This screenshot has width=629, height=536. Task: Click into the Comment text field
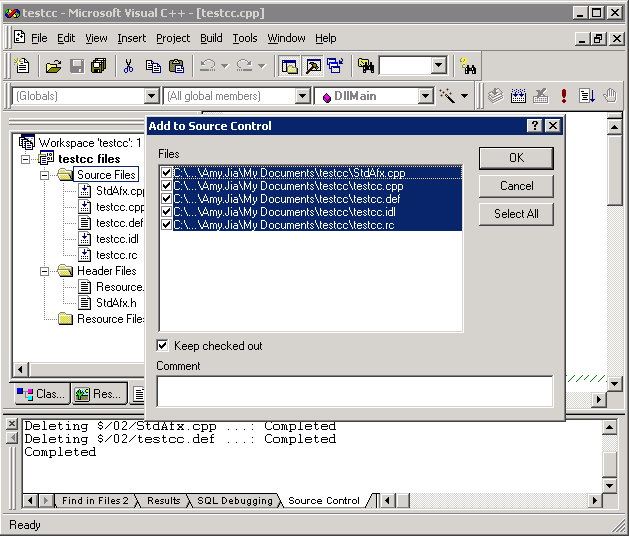tap(354, 391)
